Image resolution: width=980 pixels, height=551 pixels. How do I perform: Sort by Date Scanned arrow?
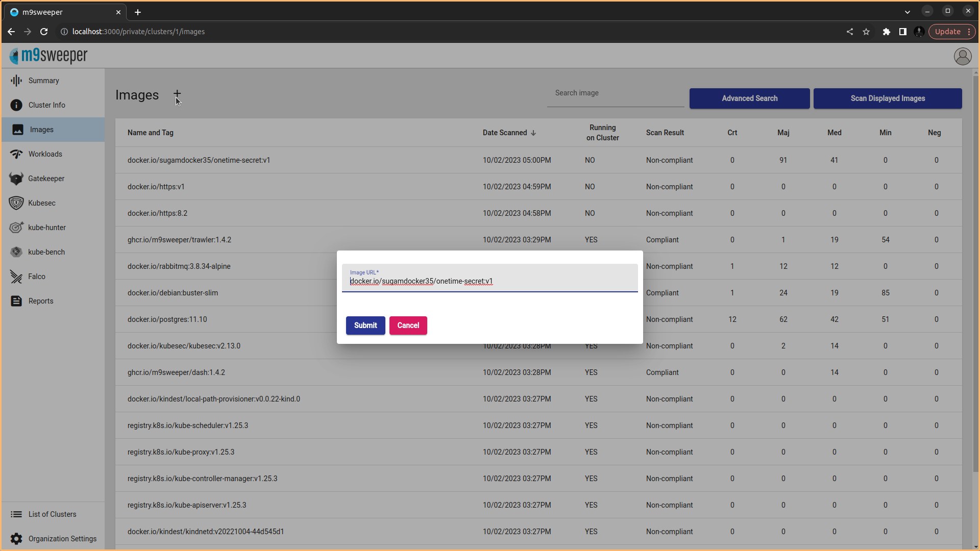(533, 133)
